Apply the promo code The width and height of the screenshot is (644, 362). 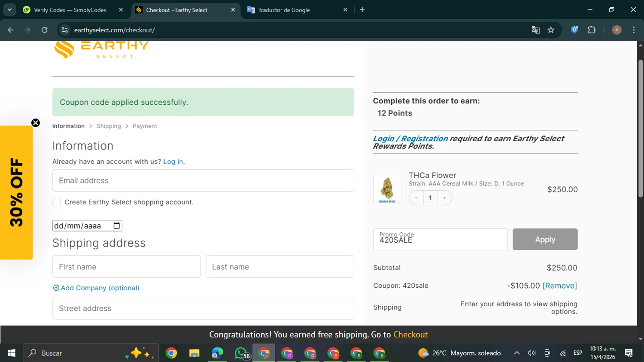[545, 240]
